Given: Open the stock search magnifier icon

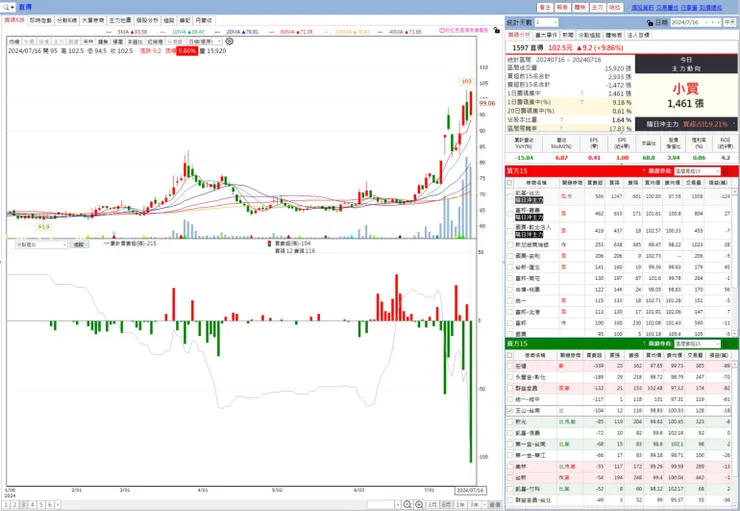Looking at the screenshot, I should 6,7.
